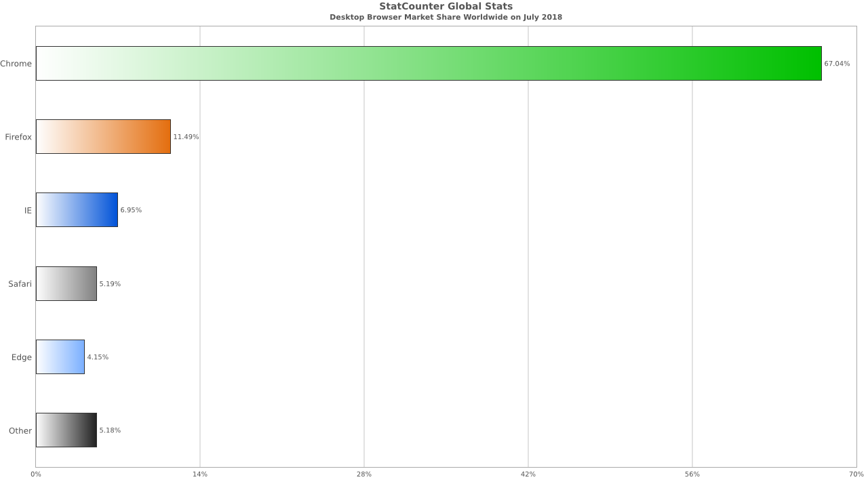The height and width of the screenshot is (488, 868).
Task: Click the Desktop Browser Market Share subtitle
Action: pos(446,17)
